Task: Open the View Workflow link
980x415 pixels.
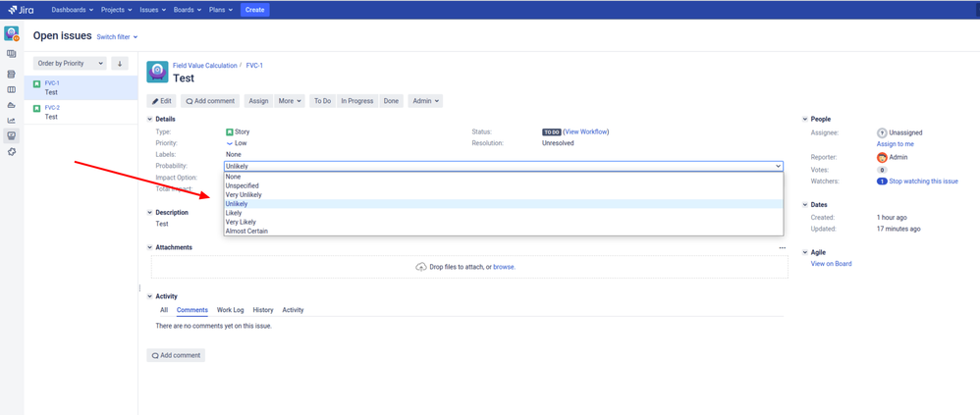Action: point(586,131)
